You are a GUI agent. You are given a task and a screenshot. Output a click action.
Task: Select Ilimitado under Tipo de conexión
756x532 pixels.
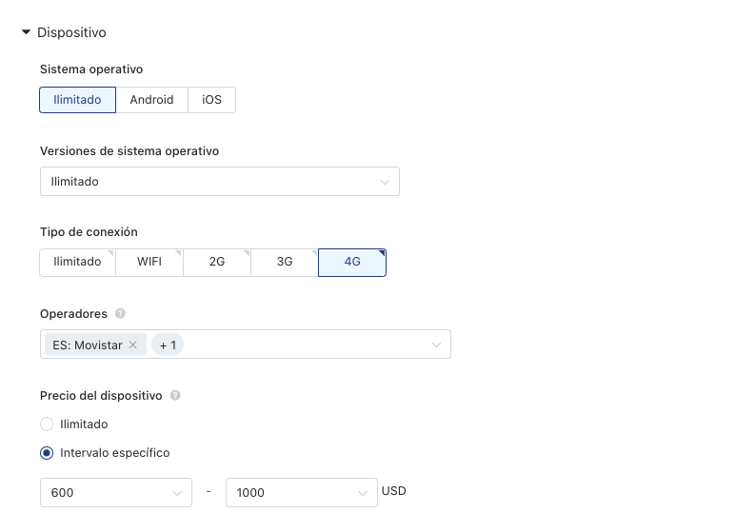(x=78, y=262)
